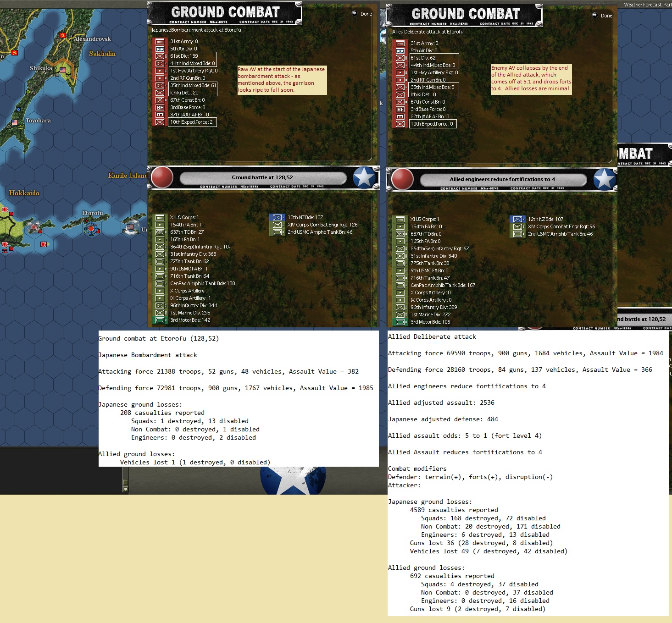The height and width of the screenshot is (623, 672).
Task: Click the '35th Ind.Mixed Bde: 61' unit row
Action: click(x=193, y=86)
